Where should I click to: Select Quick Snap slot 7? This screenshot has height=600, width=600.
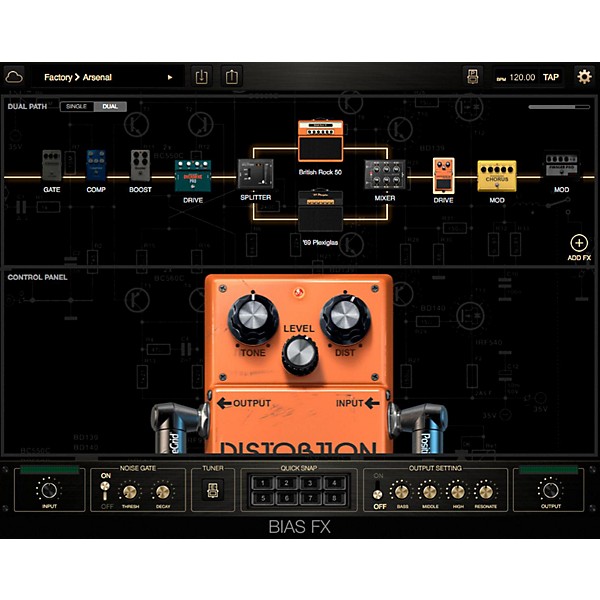310,498
